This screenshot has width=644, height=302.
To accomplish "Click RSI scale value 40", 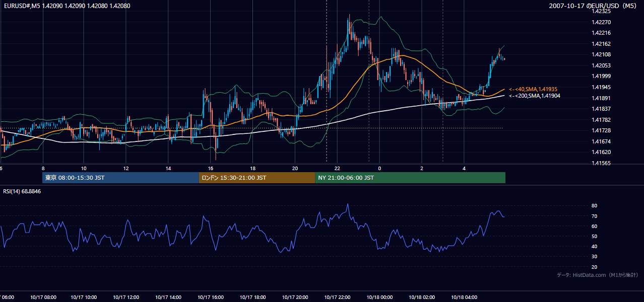I will [x=595, y=247].
